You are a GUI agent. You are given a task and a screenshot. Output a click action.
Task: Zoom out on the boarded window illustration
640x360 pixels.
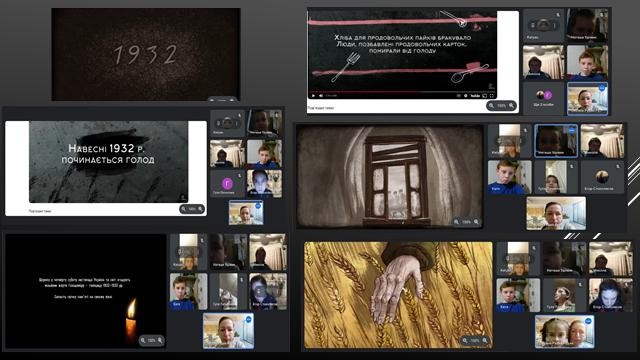[x=456, y=222]
